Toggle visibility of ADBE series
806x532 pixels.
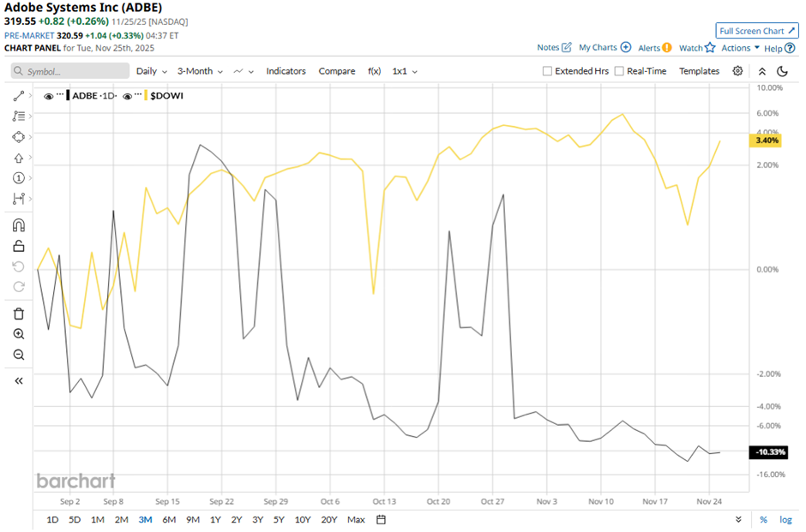pos(49,97)
